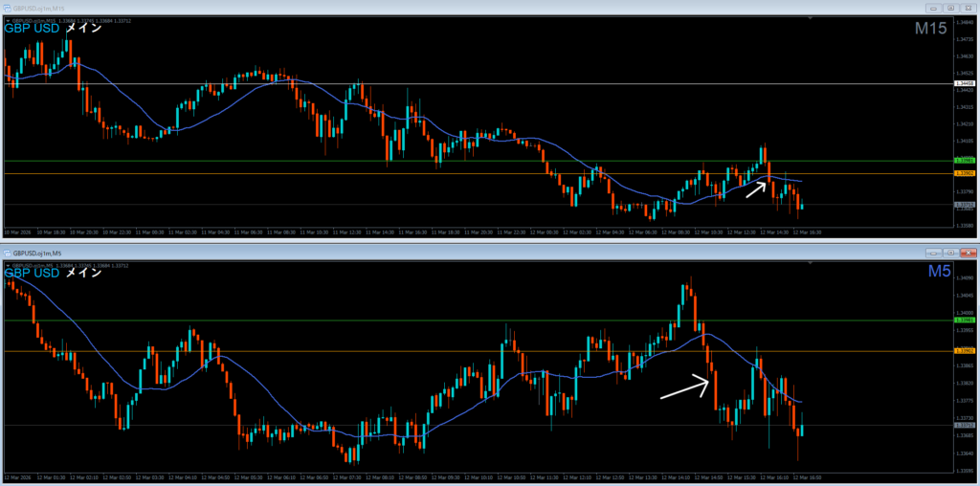Click the gray current-price tag on the M5 scale
This screenshot has width=980, height=486.
pos(963,425)
